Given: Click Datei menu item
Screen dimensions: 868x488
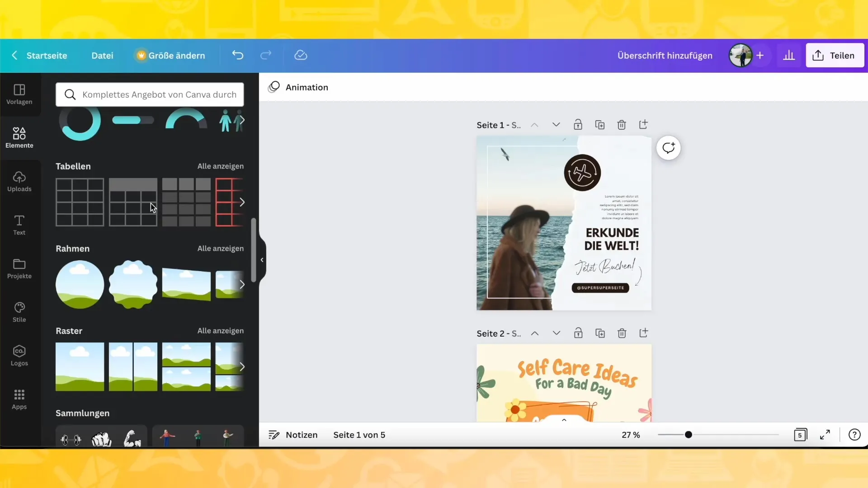Looking at the screenshot, I should coord(103,56).
